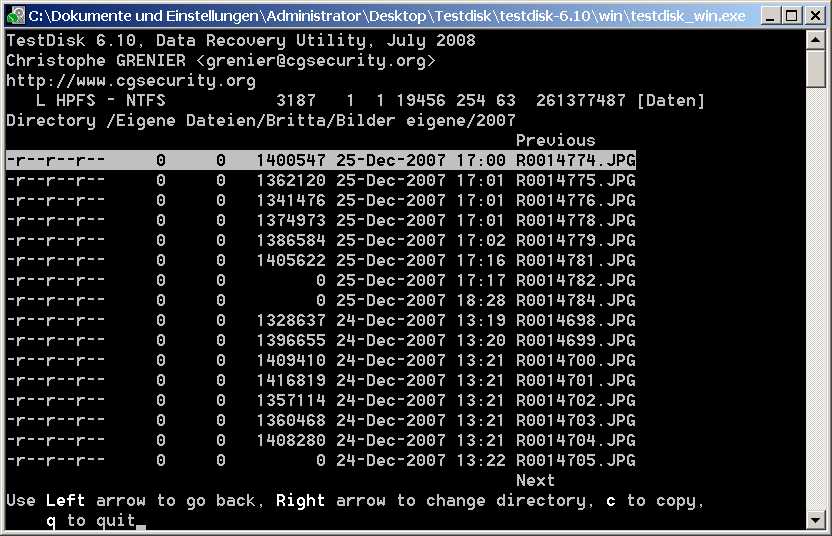Click the 'q to quit' hint text
The height and width of the screenshot is (536, 832).
(90, 521)
